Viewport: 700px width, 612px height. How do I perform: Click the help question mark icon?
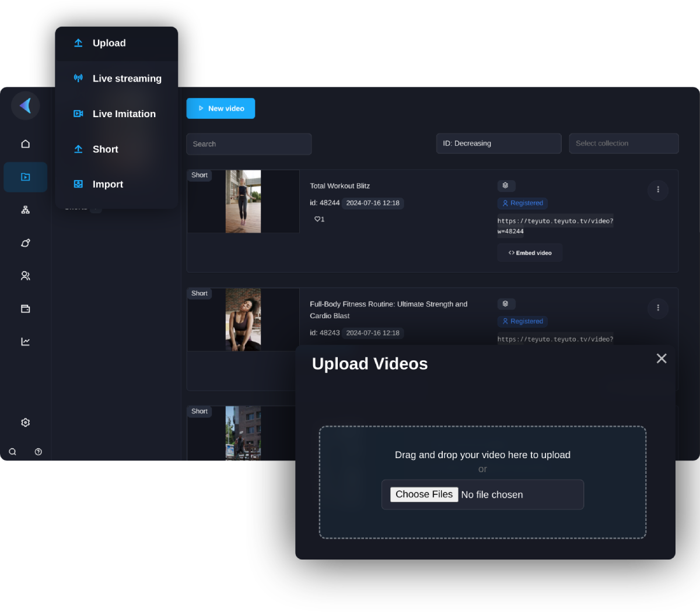[x=38, y=452]
